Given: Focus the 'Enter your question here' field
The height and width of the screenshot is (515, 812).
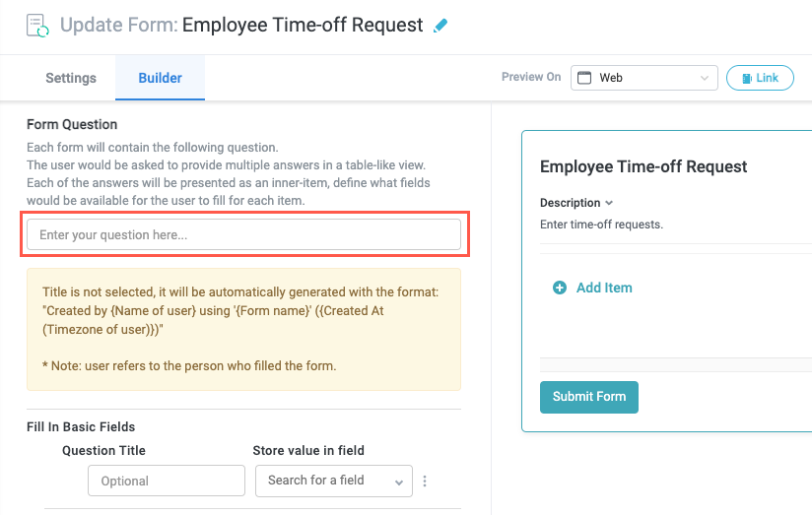Looking at the screenshot, I should click(243, 234).
